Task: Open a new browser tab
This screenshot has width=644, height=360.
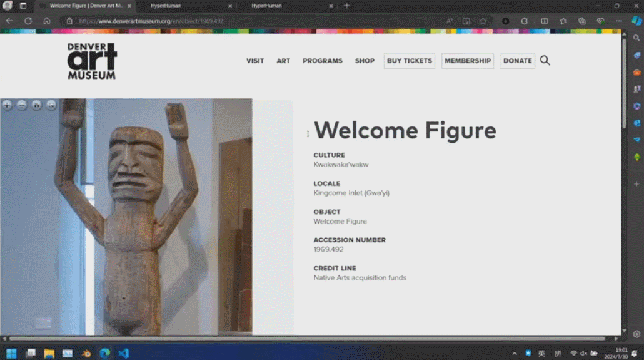Action: click(x=346, y=6)
